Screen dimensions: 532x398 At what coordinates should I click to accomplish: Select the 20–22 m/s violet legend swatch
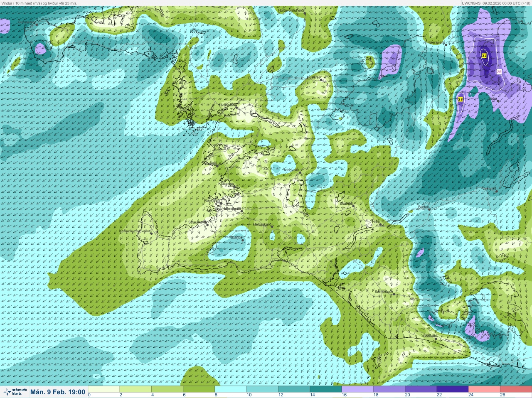[x=421, y=389]
